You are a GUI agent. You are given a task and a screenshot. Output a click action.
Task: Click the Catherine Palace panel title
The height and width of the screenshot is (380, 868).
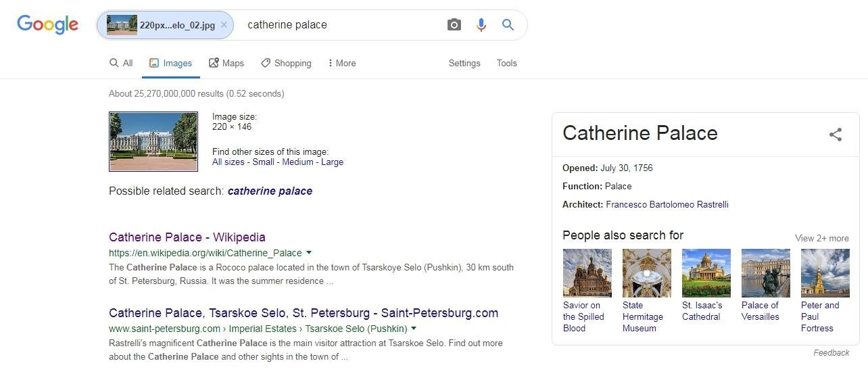pos(640,133)
